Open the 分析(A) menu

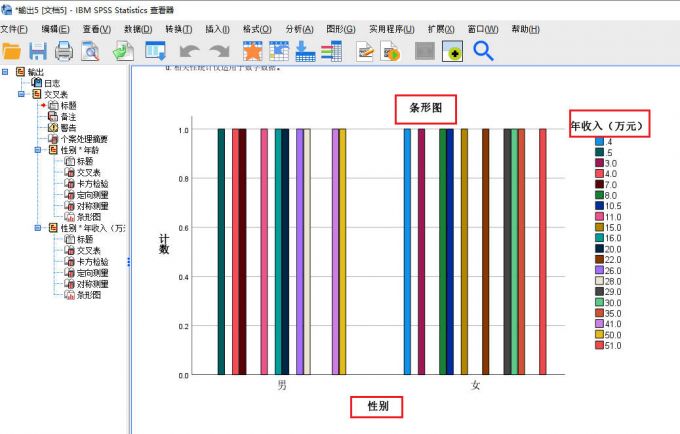[299, 29]
